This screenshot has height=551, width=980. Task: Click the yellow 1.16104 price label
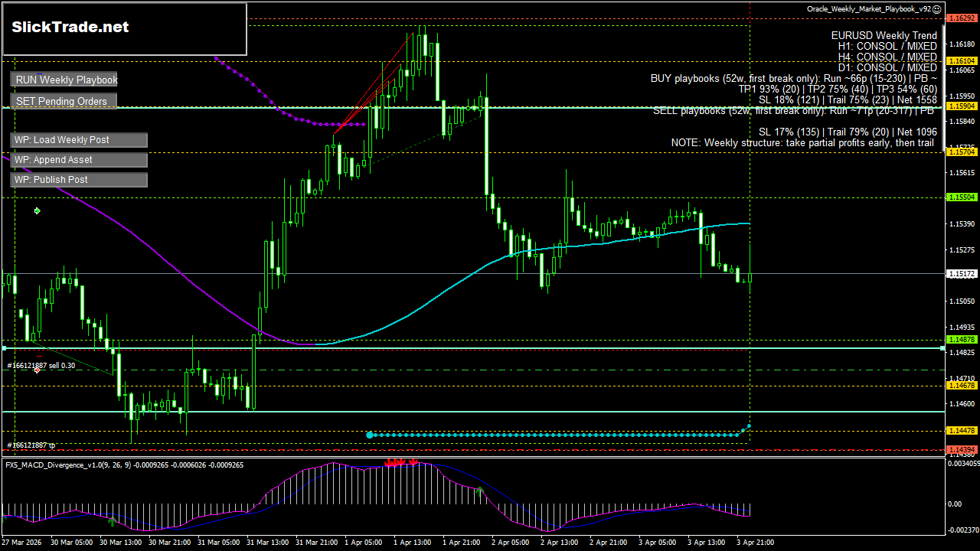(962, 61)
